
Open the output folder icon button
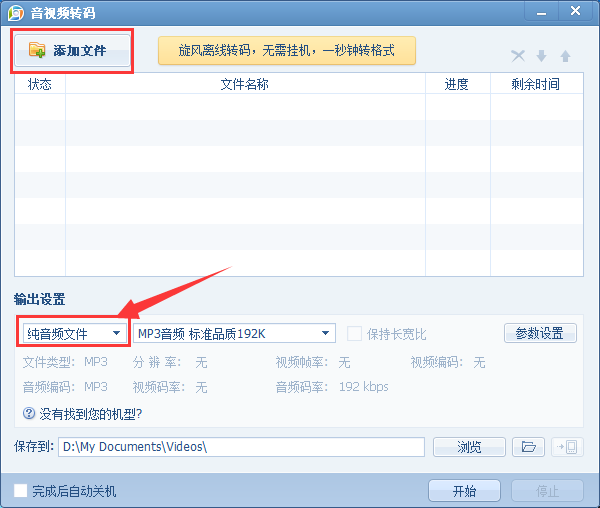528,447
